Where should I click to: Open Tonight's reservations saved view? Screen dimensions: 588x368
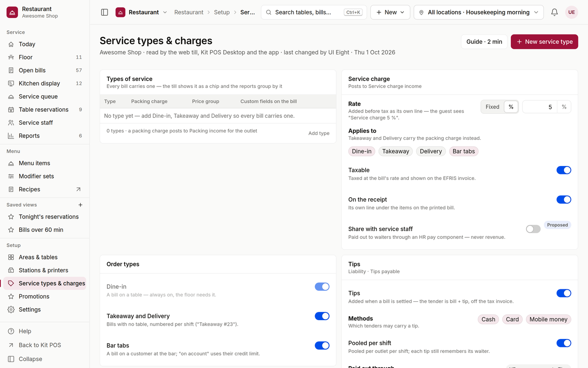(45, 217)
